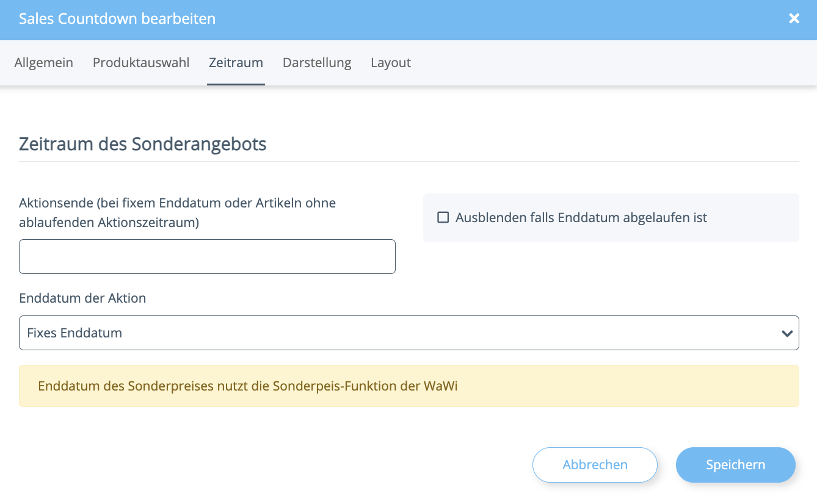Screen dimensions: 817x504
Task: Cancel editing via the Abbrechen button
Action: 595,464
